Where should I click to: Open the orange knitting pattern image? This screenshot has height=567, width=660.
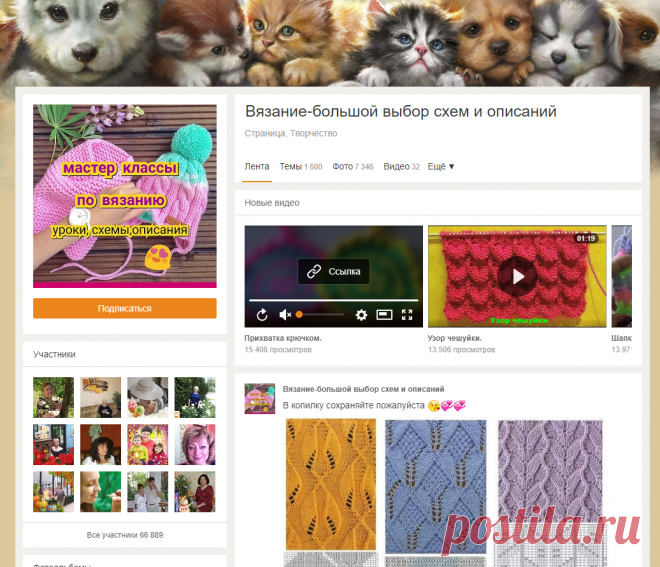click(331, 484)
